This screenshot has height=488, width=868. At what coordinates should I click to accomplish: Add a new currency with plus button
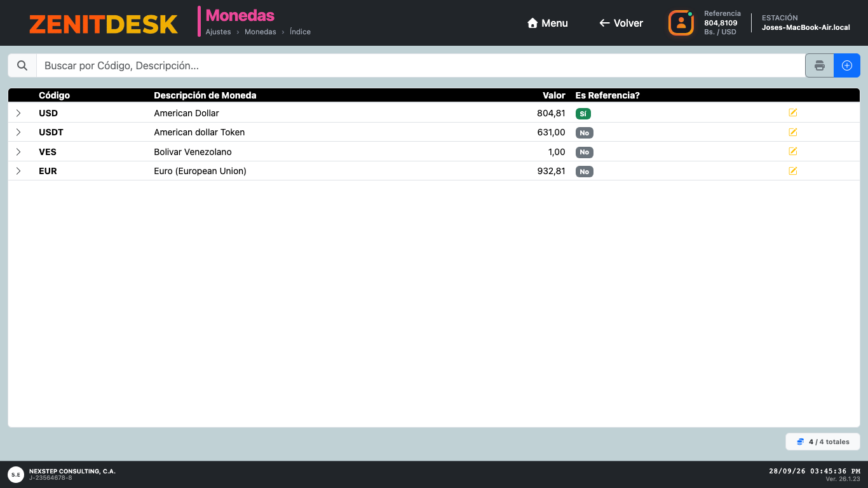[x=847, y=65]
